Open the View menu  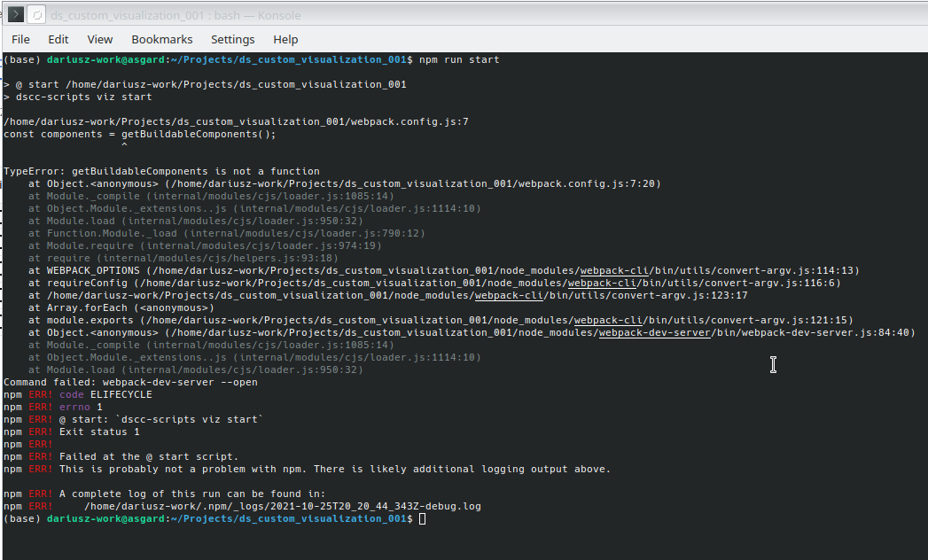click(100, 39)
